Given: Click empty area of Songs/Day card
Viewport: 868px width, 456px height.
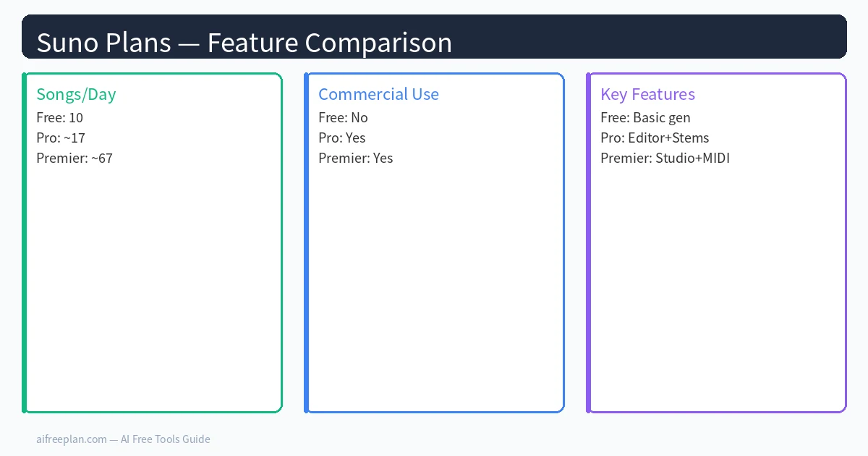Looking at the screenshot, I should click(x=152, y=290).
